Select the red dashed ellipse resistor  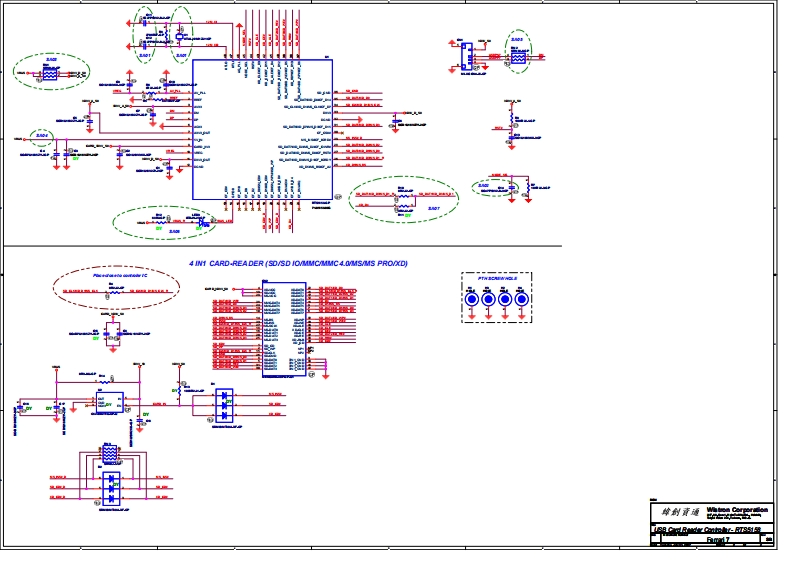pyautogui.click(x=112, y=290)
